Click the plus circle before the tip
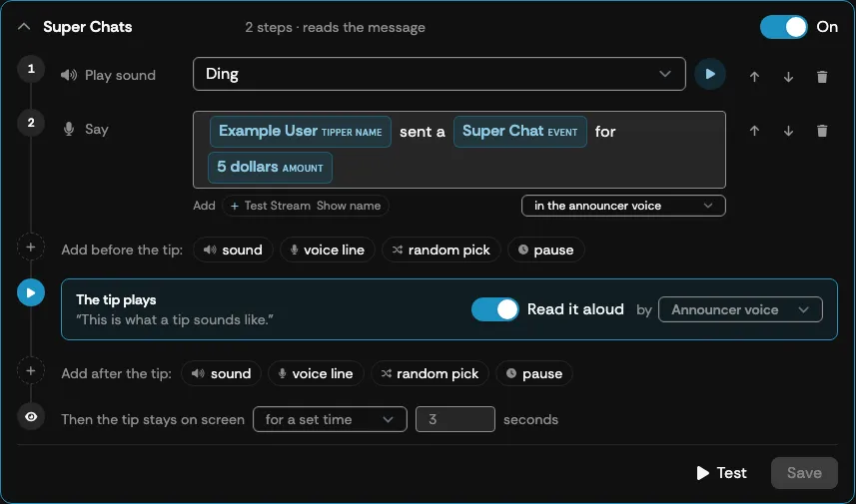 31,248
